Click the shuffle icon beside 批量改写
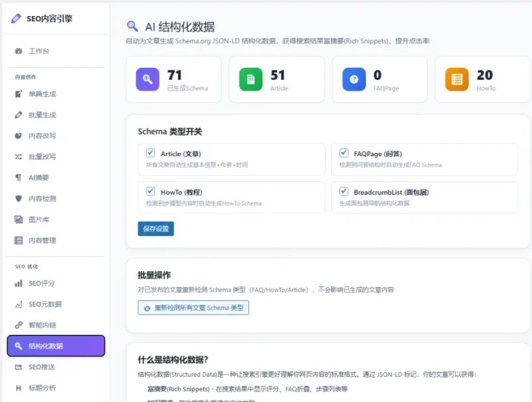 point(19,157)
